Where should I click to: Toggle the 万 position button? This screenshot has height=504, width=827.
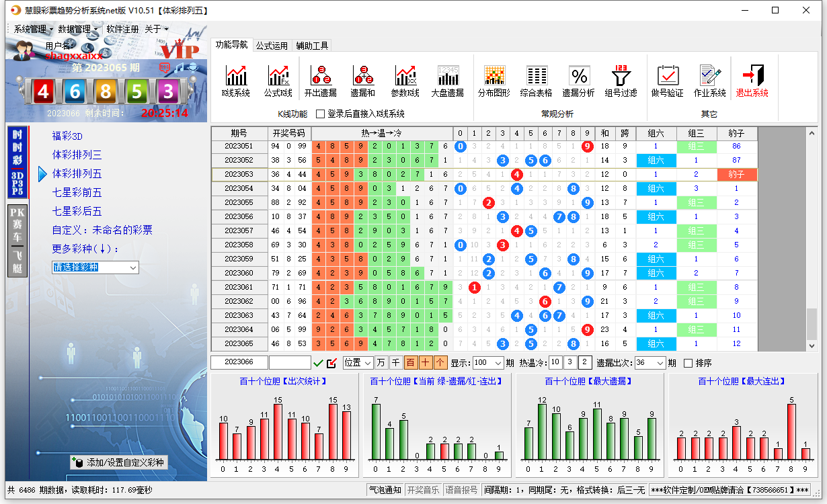pos(381,363)
